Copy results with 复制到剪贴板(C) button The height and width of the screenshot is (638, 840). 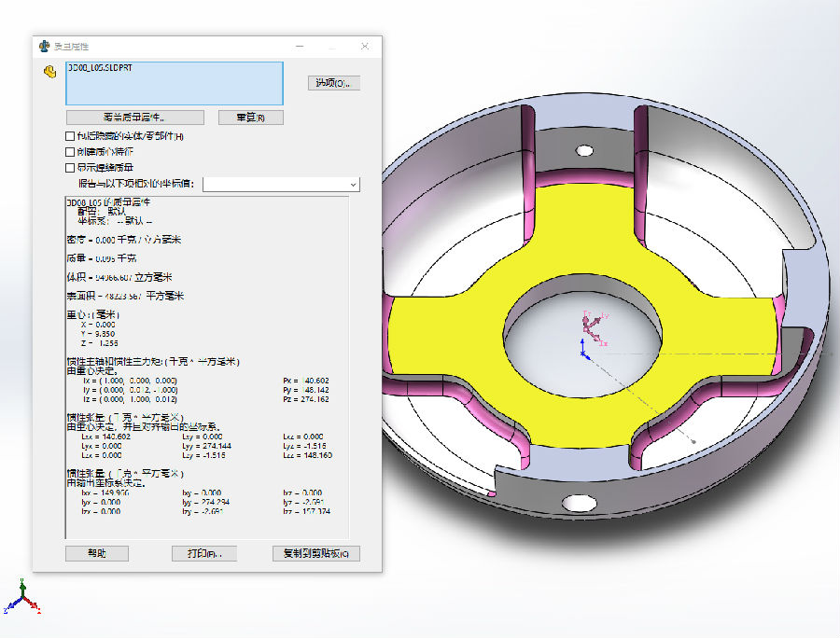point(315,553)
